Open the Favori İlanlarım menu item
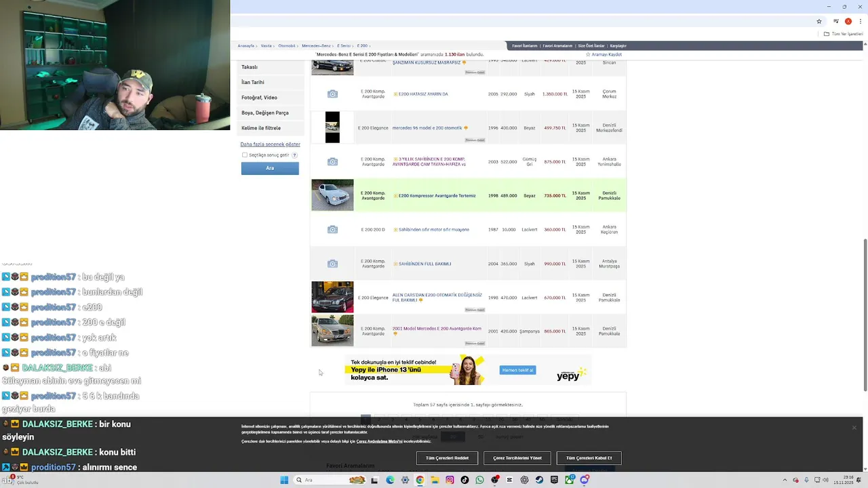Viewport: 868px width, 488px height. pyautogui.click(x=525, y=45)
